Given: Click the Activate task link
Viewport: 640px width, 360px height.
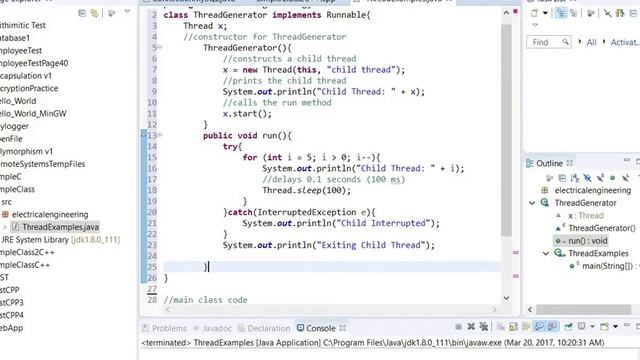Looking at the screenshot, I should pos(625,42).
